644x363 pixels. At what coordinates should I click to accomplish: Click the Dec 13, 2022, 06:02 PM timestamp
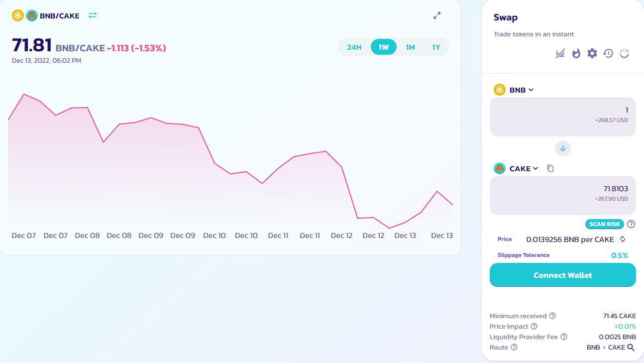tap(46, 60)
